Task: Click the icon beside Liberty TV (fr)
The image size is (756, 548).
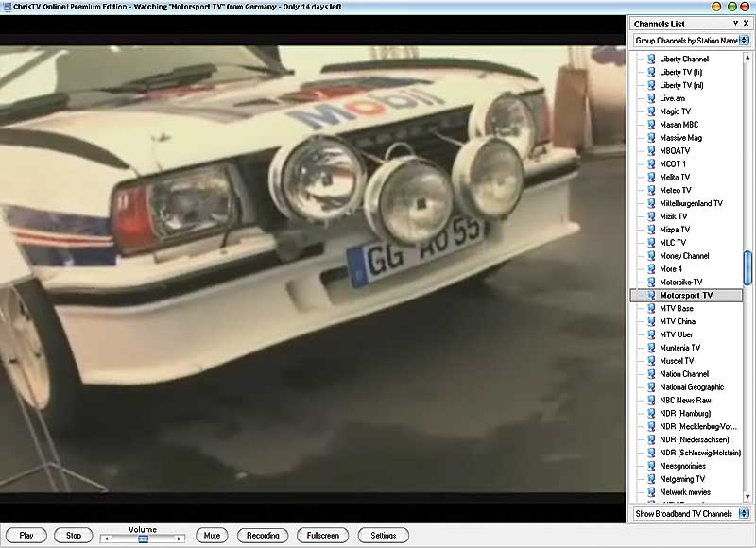Action: (x=651, y=72)
